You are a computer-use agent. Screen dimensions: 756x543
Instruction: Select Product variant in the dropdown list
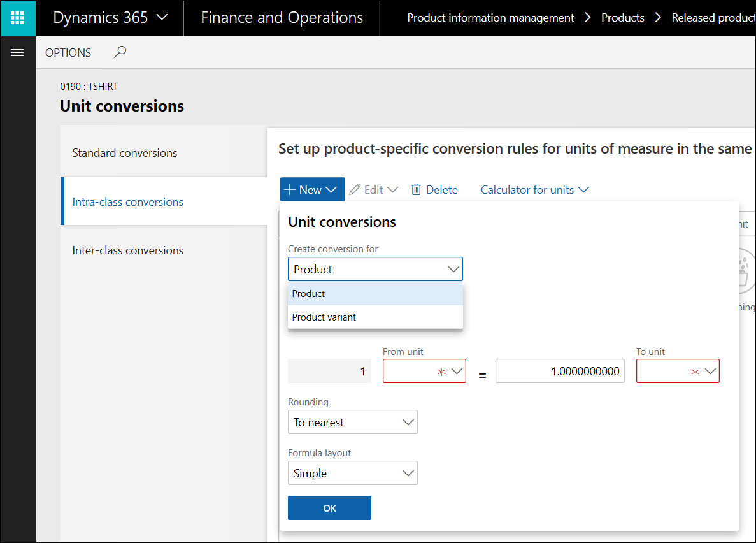pyautogui.click(x=375, y=317)
